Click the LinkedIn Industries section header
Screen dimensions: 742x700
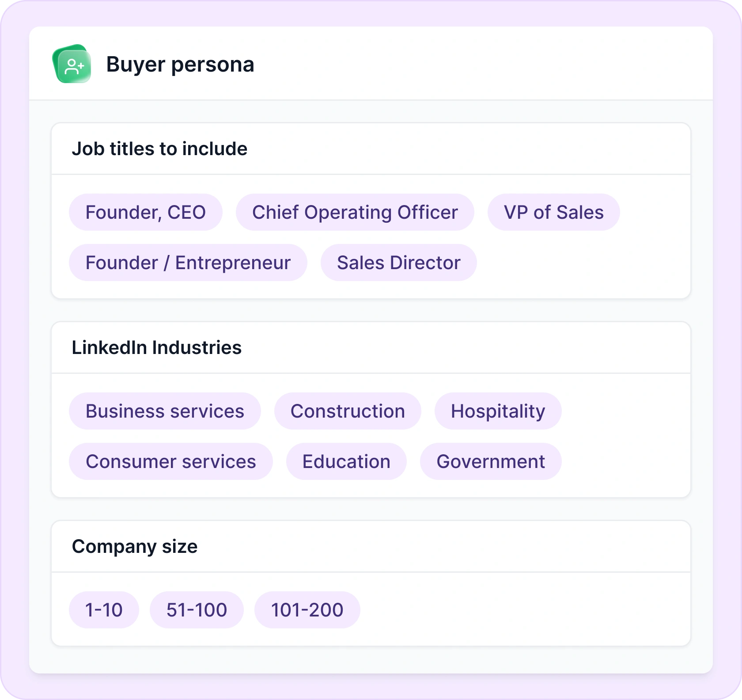157,348
